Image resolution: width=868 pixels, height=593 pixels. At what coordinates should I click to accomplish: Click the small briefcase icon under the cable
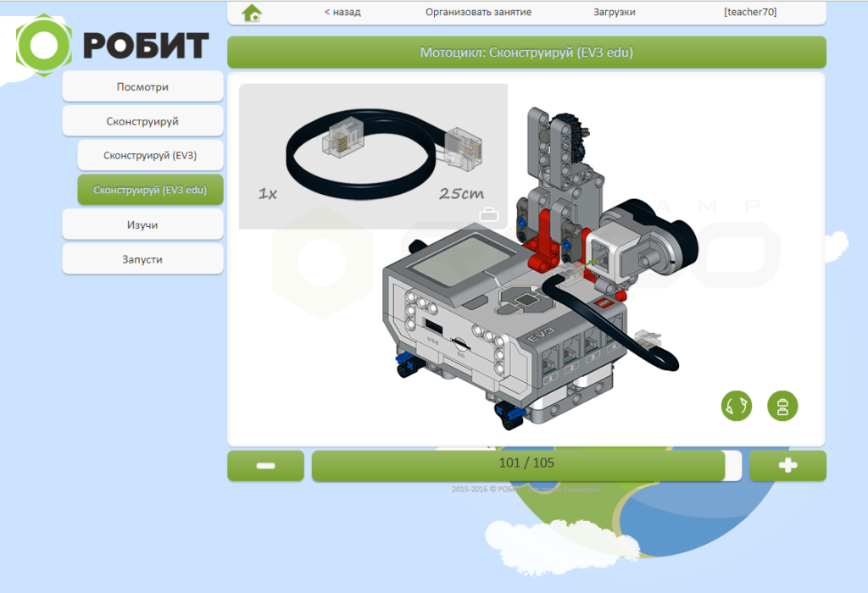tap(489, 214)
